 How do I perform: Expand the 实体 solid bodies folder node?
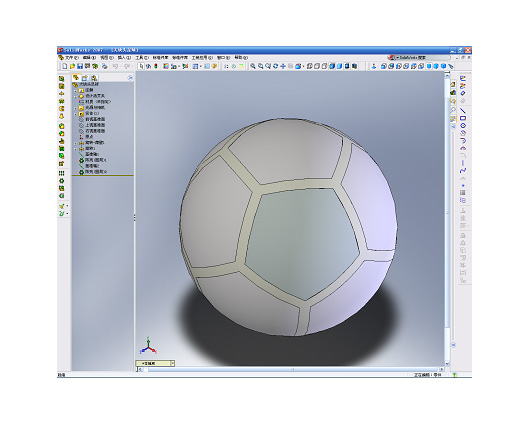point(76,114)
